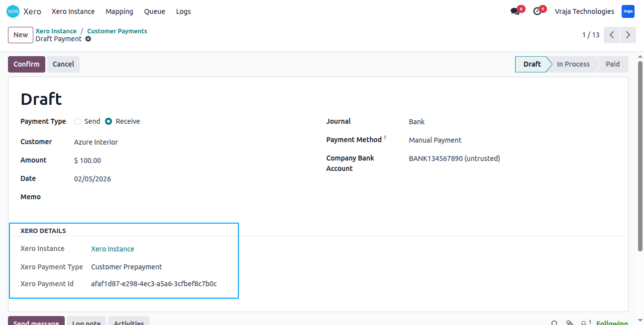644x325 pixels.
Task: Set the status to In Process
Action: click(573, 64)
